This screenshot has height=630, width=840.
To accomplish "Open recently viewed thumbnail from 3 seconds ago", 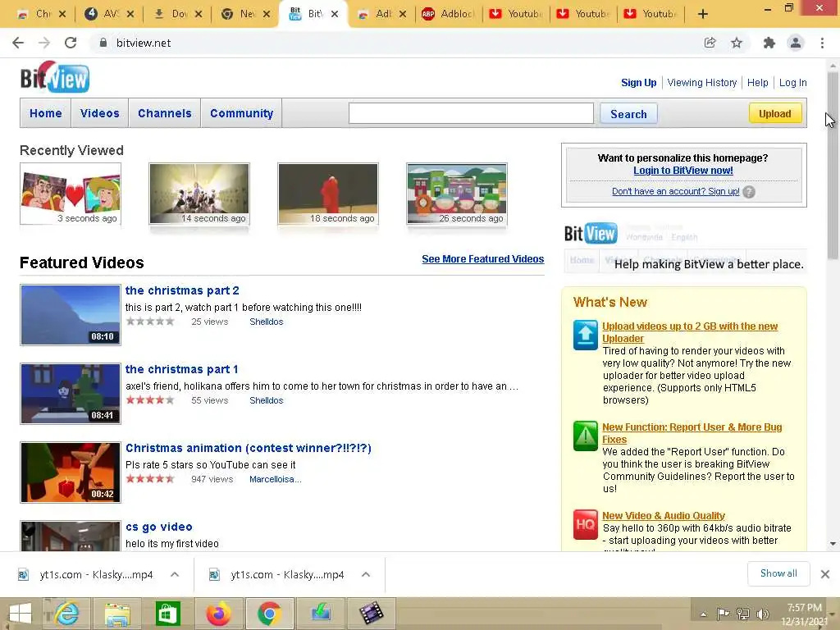I will click(x=71, y=194).
